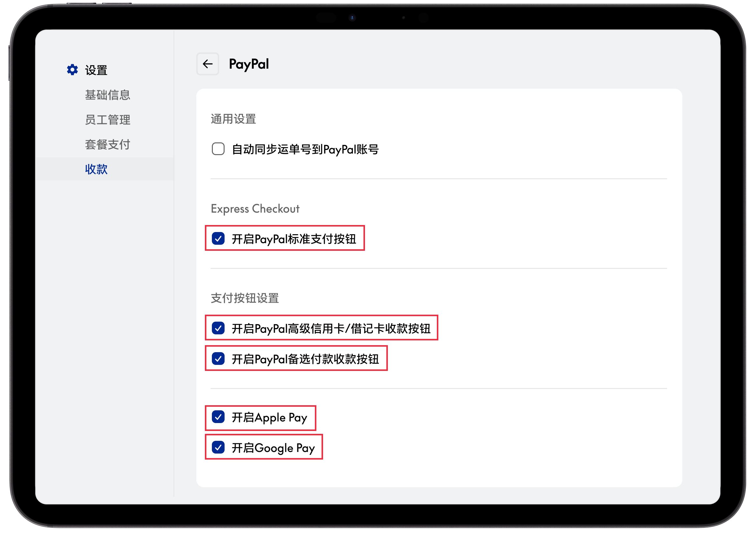Open 员工管理 in the sidebar
This screenshot has height=533, width=756.
click(x=108, y=120)
